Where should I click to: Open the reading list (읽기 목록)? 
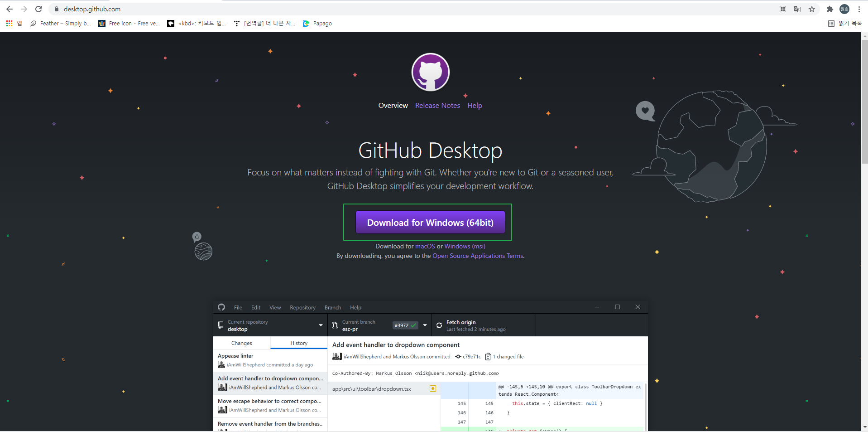coord(845,24)
